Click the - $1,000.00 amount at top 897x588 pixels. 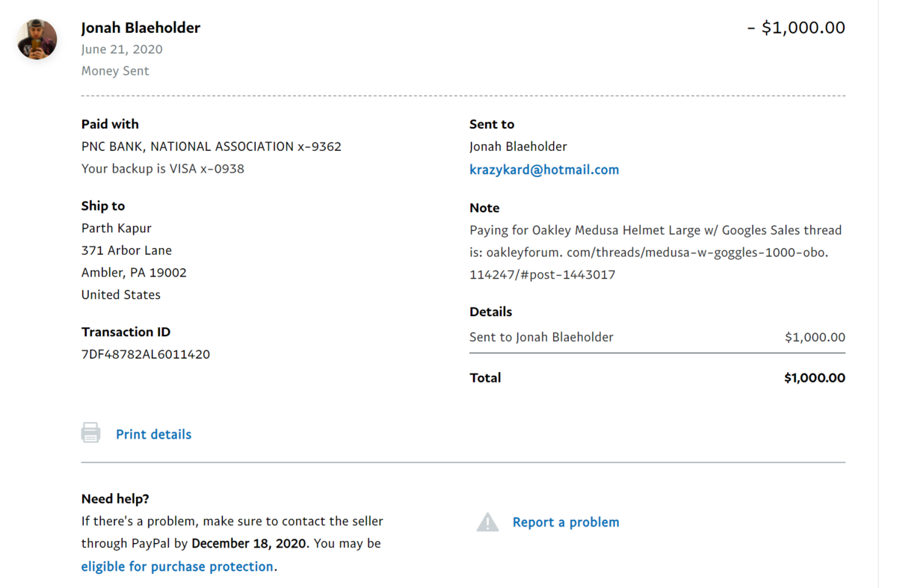[x=796, y=28]
